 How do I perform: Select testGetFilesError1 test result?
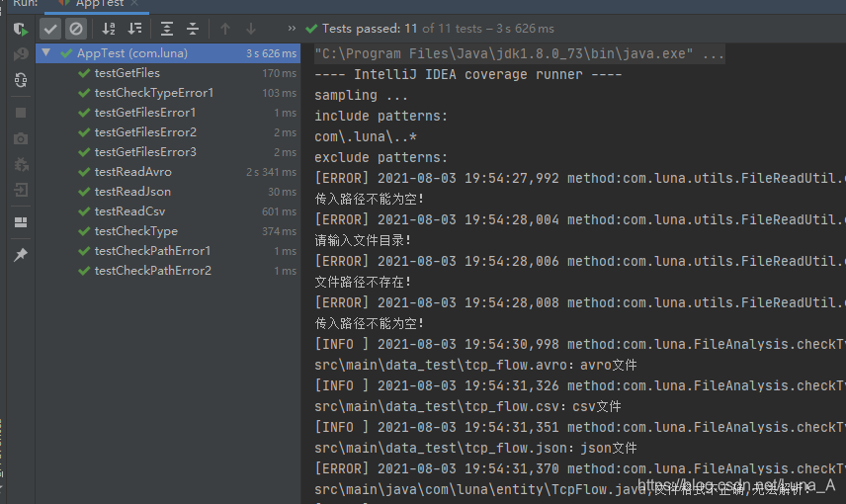168,113
